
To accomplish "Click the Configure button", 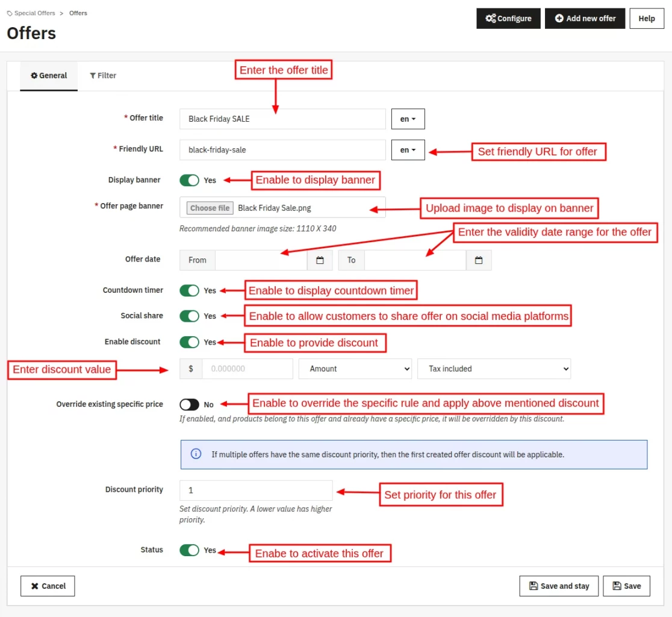I will (508, 19).
